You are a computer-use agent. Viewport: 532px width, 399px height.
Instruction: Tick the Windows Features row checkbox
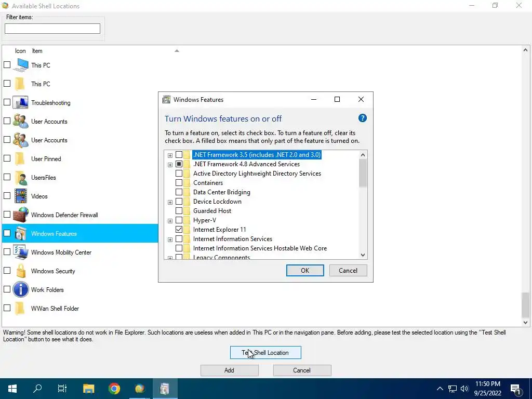pyautogui.click(x=7, y=233)
